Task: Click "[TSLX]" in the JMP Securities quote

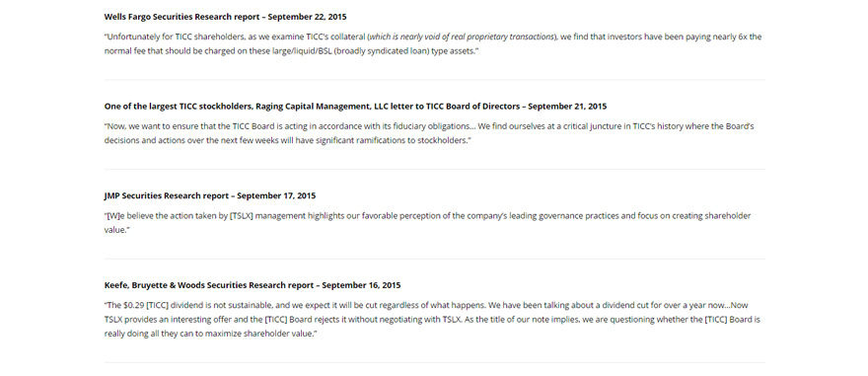Action: (x=242, y=216)
